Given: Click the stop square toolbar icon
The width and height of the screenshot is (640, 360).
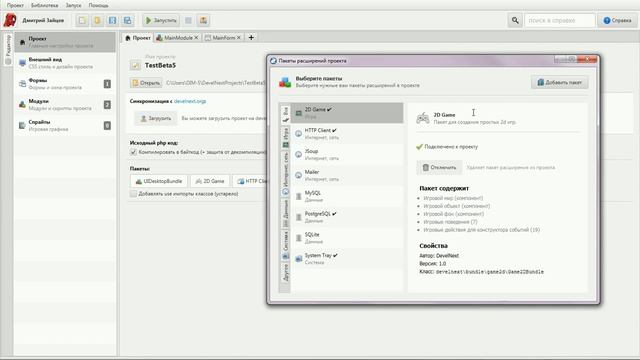Looking at the screenshot, I should [188, 20].
